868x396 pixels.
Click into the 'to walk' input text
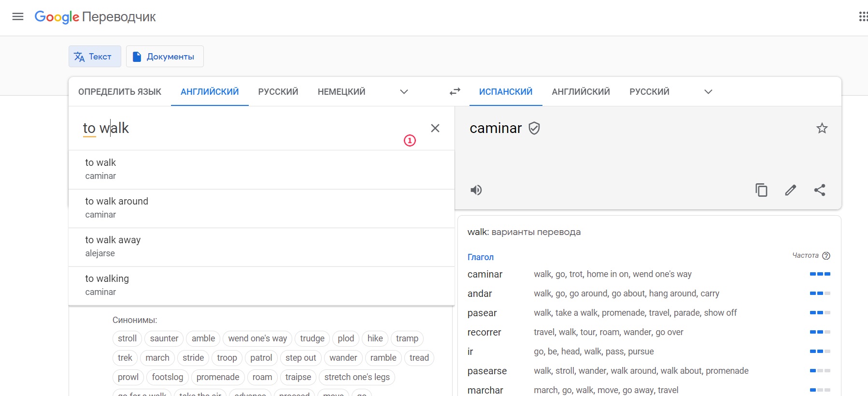pos(106,128)
